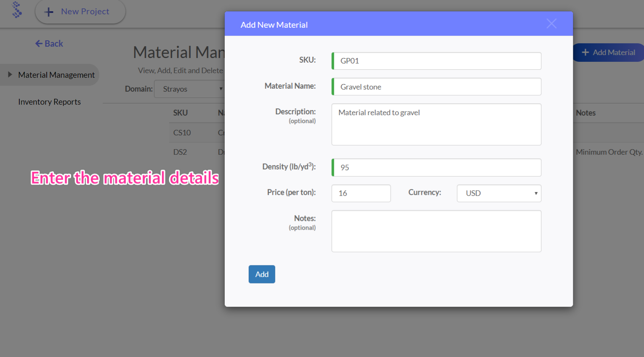Click the Strayos logo icon
Viewport: 644px width, 357px height.
17,10
